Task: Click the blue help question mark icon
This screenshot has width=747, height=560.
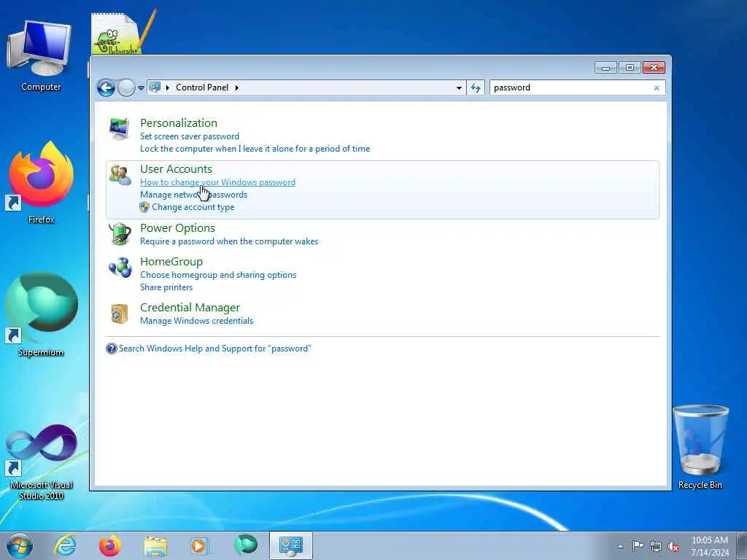Action: (112, 349)
